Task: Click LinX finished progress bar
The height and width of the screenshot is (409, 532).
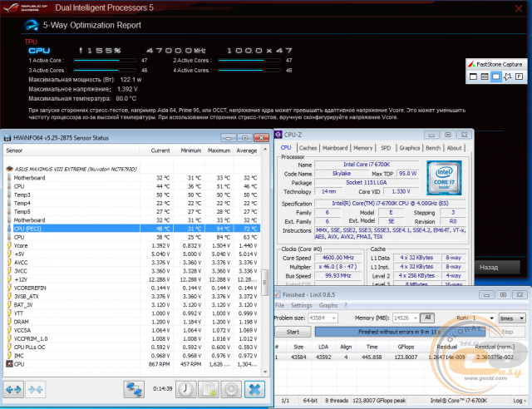Action: click(x=400, y=332)
